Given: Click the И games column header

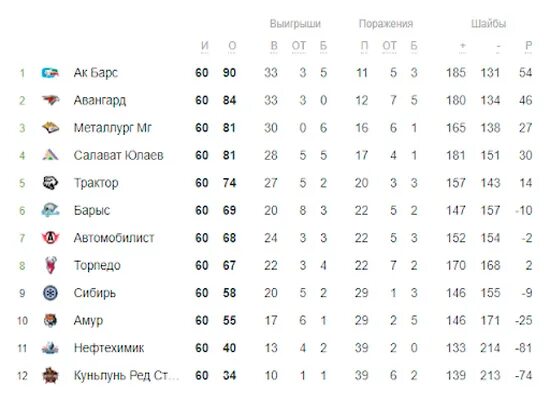Looking at the screenshot, I should pyautogui.click(x=205, y=46).
